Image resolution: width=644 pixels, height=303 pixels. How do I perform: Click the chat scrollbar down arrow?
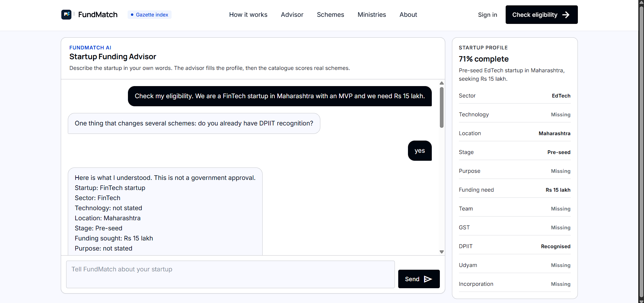tap(442, 252)
